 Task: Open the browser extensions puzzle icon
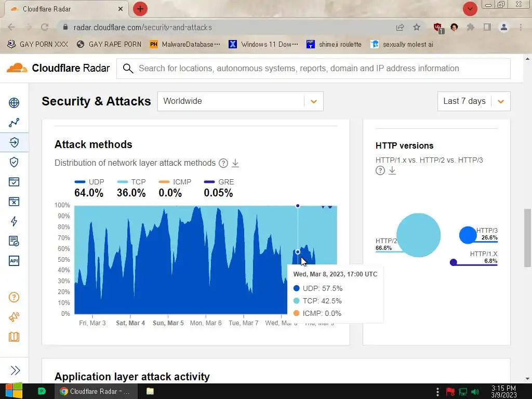coord(470,27)
